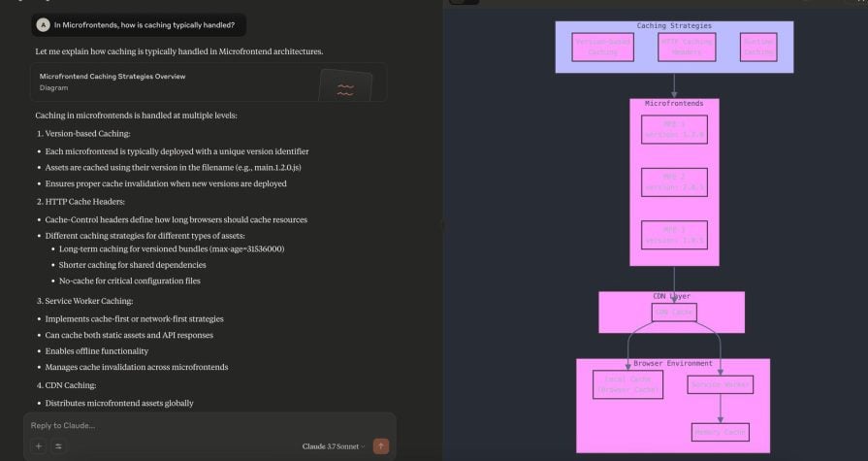
Task: Click 'Different caching strategies for different types' bullet
Action: click(x=145, y=236)
